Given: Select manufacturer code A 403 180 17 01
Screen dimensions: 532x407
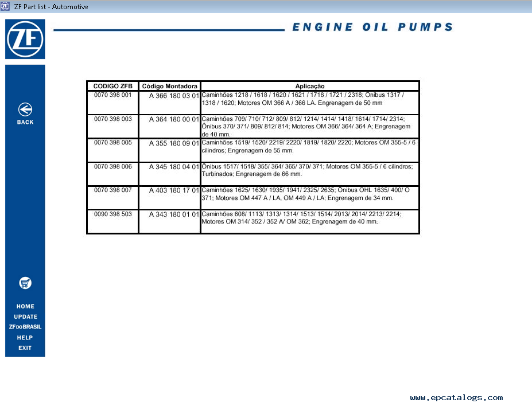Looking at the screenshot, I should (174, 190).
